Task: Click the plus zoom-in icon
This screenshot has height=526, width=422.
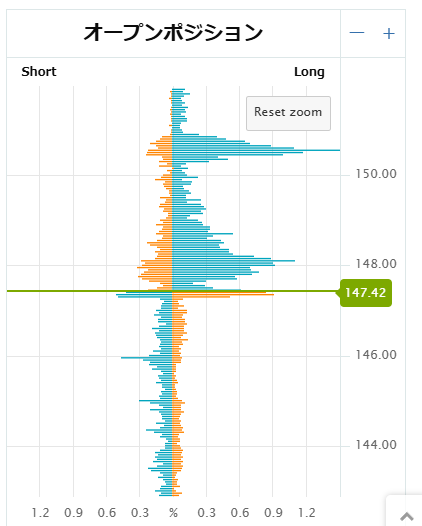Action: [389, 33]
